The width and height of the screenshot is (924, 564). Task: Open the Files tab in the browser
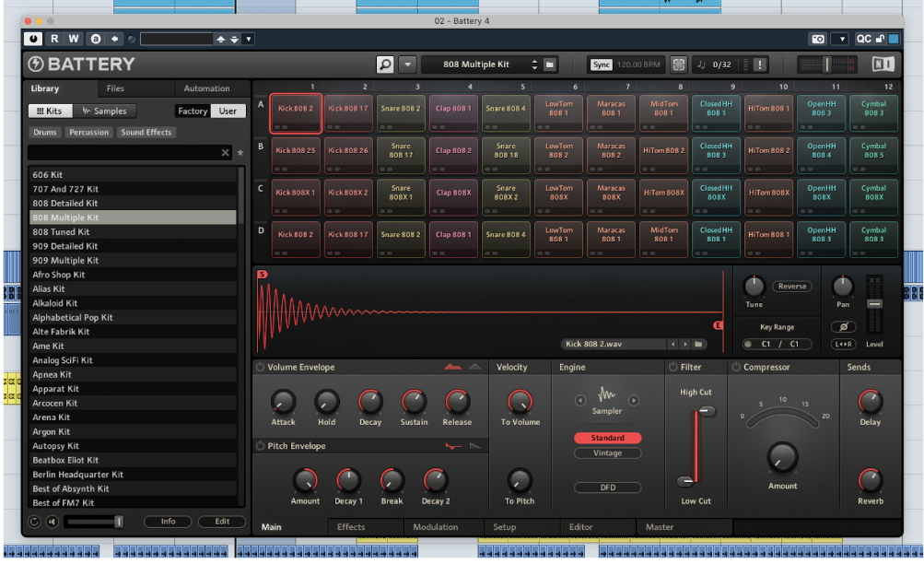coord(115,88)
